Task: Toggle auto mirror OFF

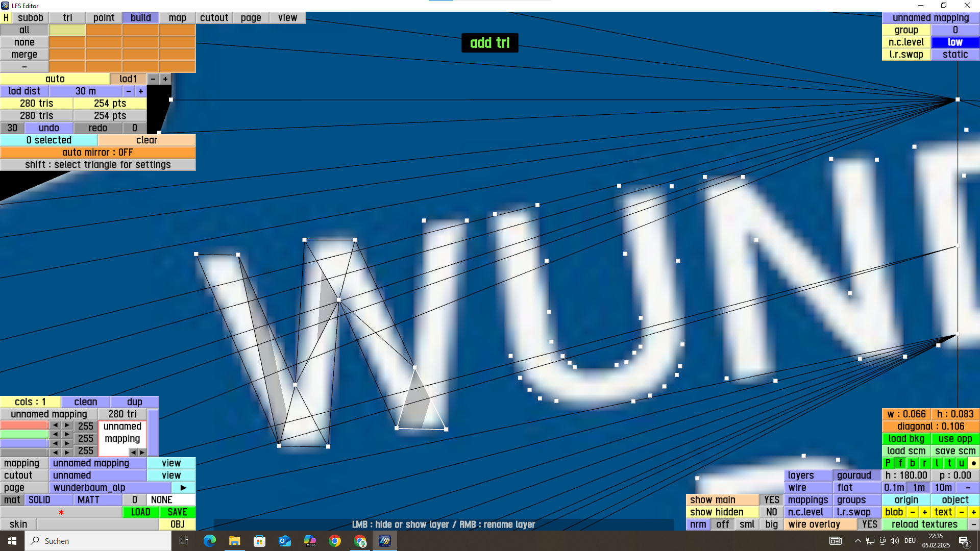Action: click(x=97, y=153)
